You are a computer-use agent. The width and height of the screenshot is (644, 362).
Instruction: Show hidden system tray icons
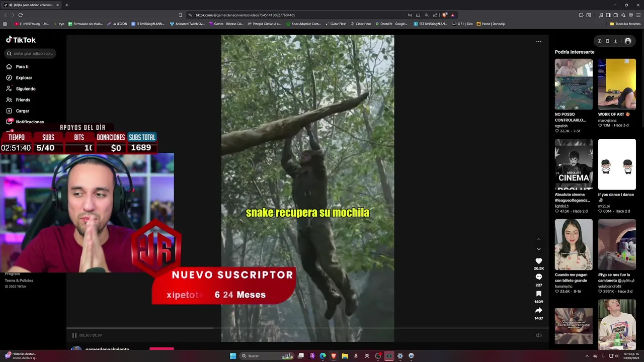(x=587, y=356)
